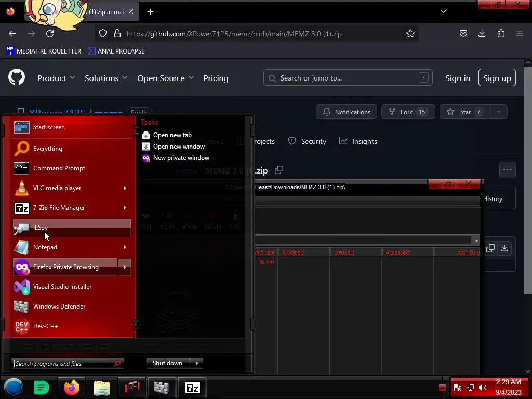532x399 pixels.
Task: Reload the current page
Action: (50, 34)
